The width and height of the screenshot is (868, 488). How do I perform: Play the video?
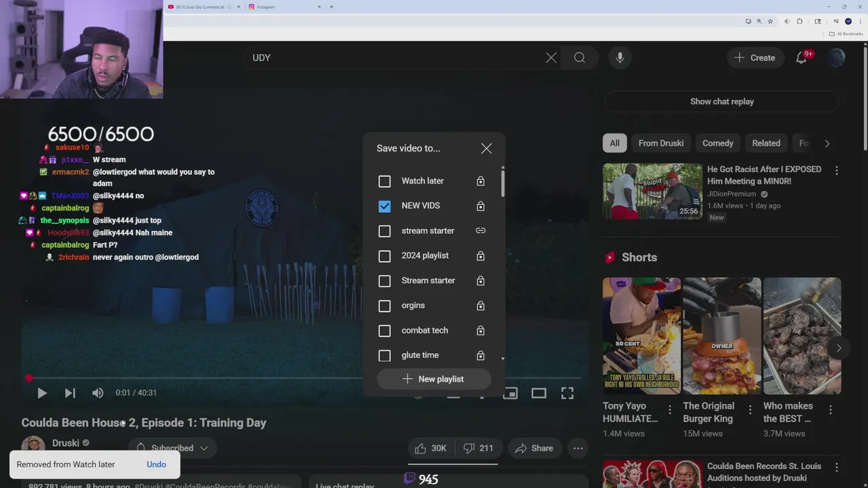41,393
